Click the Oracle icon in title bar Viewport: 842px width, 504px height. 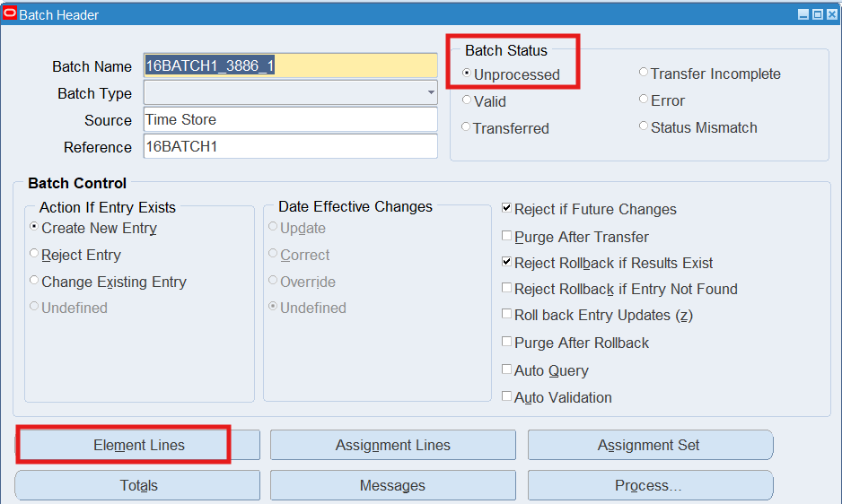tap(11, 13)
